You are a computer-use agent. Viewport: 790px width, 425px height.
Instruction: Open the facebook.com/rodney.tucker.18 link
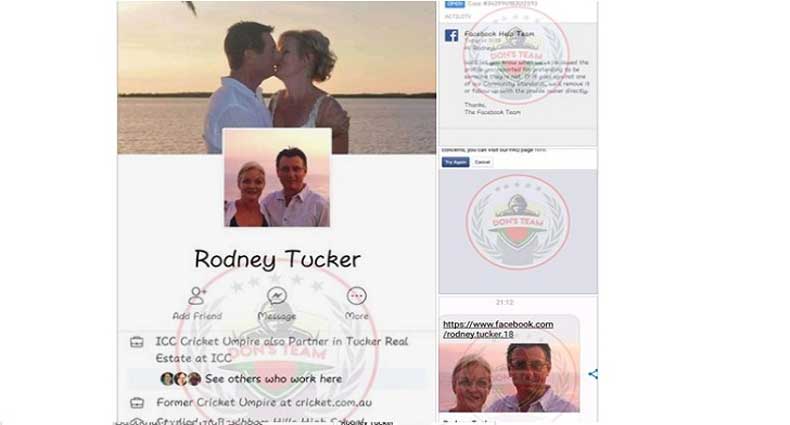point(498,329)
